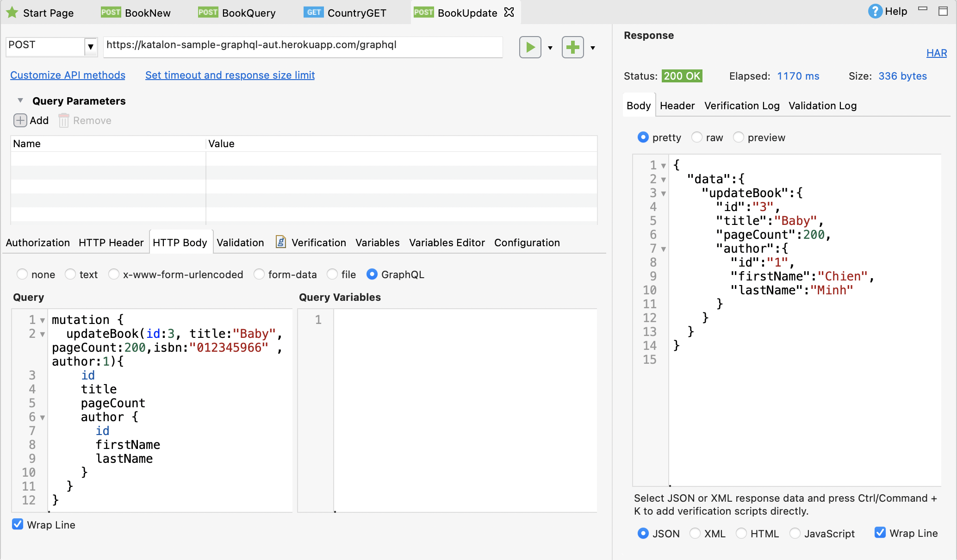Select the XML response format radio

(x=695, y=533)
